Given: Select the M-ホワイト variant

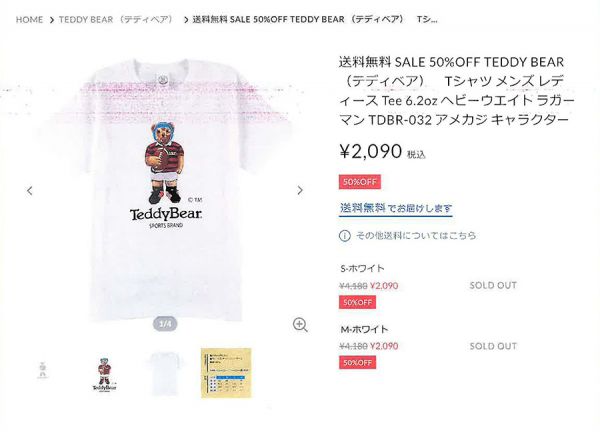Looking at the screenshot, I should pos(364,329).
